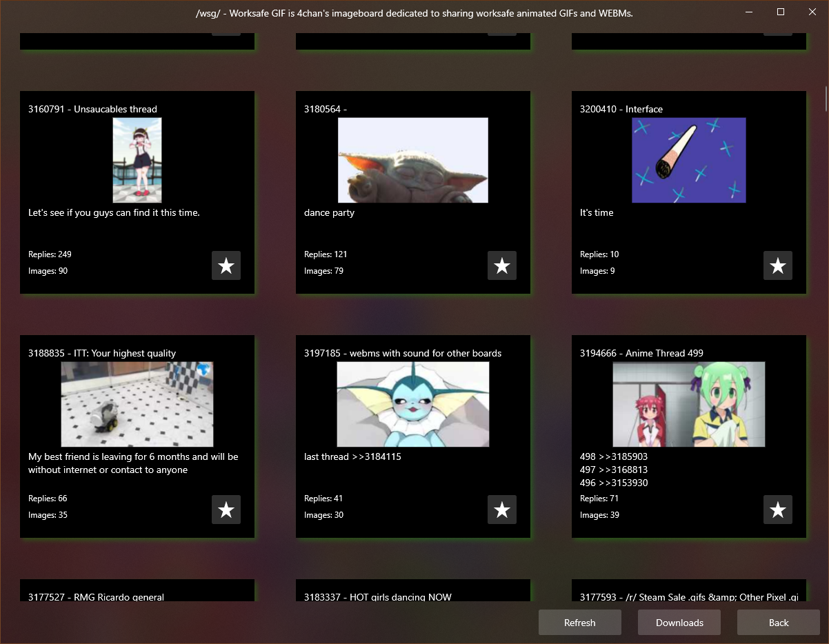Open the Anime Thread 499 thumbnail

pos(689,404)
